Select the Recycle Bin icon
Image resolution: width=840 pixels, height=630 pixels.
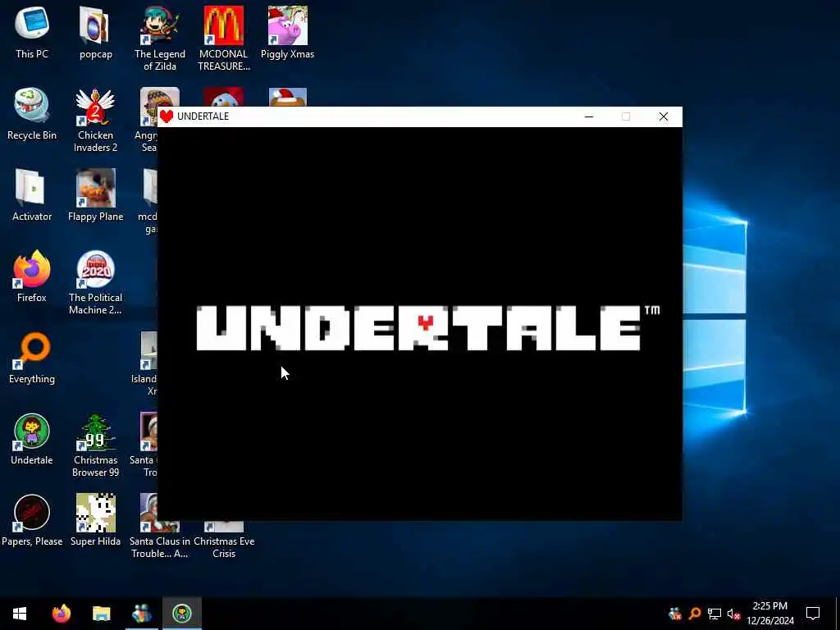[x=32, y=114]
